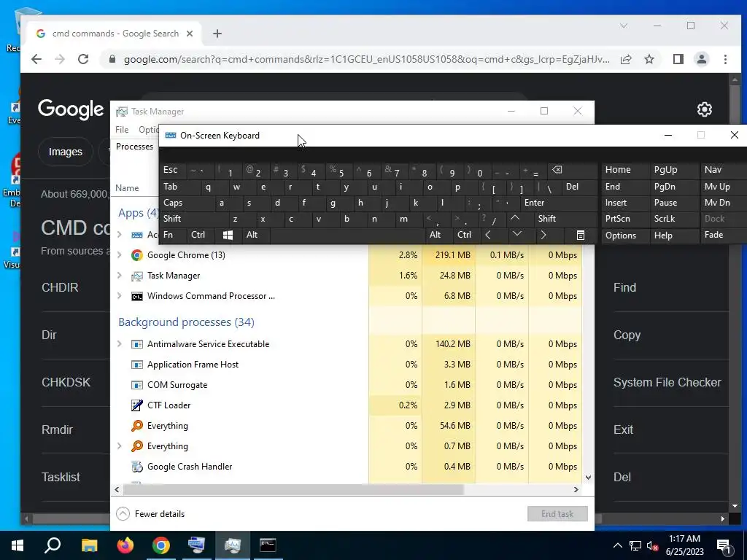This screenshot has width=747, height=560.
Task: Open a new Chrome tab
Action: [x=217, y=34]
